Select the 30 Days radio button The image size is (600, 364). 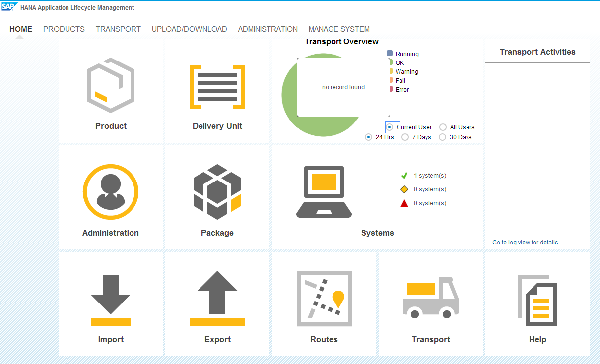pos(443,137)
